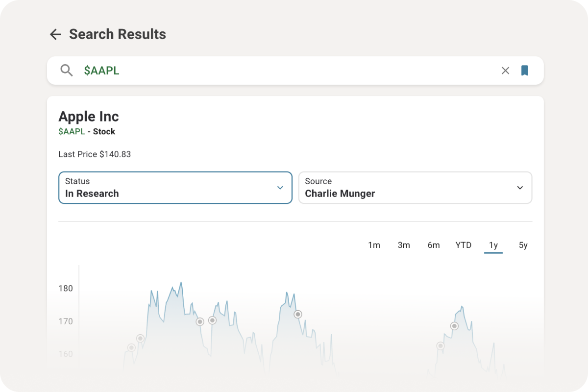Screen dimensions: 588x392
Task: Switch chart to 5y range
Action: coord(523,245)
